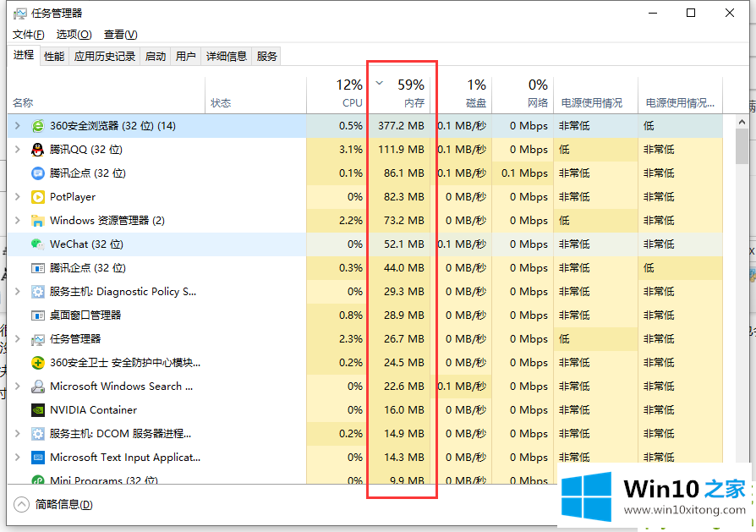Expand the Diagnostic Policy service host
Viewport: 756px width, 532px height.
(x=18, y=291)
